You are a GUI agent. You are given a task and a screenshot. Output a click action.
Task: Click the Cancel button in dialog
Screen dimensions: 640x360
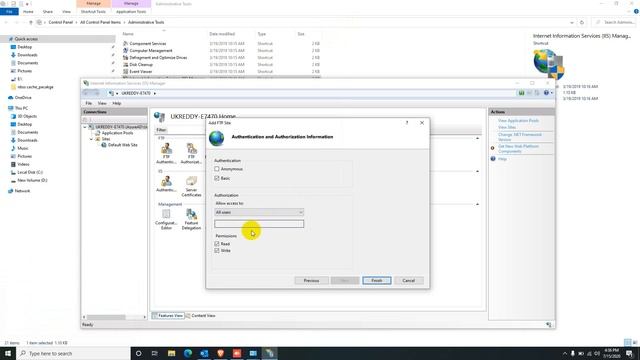(409, 281)
